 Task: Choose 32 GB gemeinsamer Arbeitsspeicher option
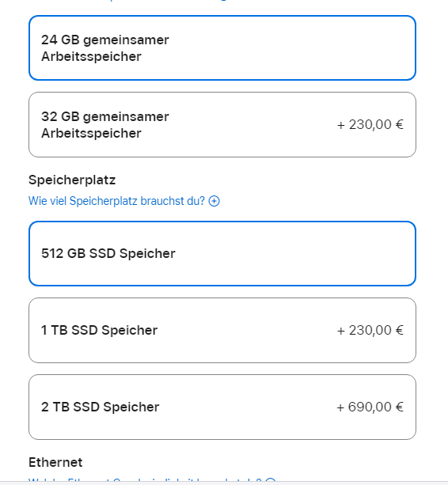[222, 125]
